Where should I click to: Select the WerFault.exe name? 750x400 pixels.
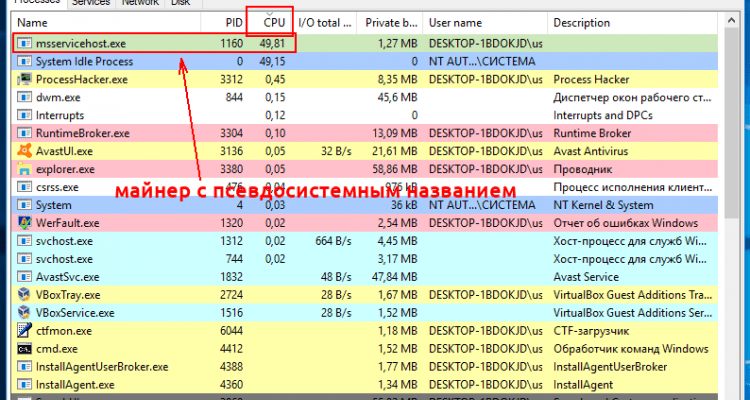coord(67,223)
